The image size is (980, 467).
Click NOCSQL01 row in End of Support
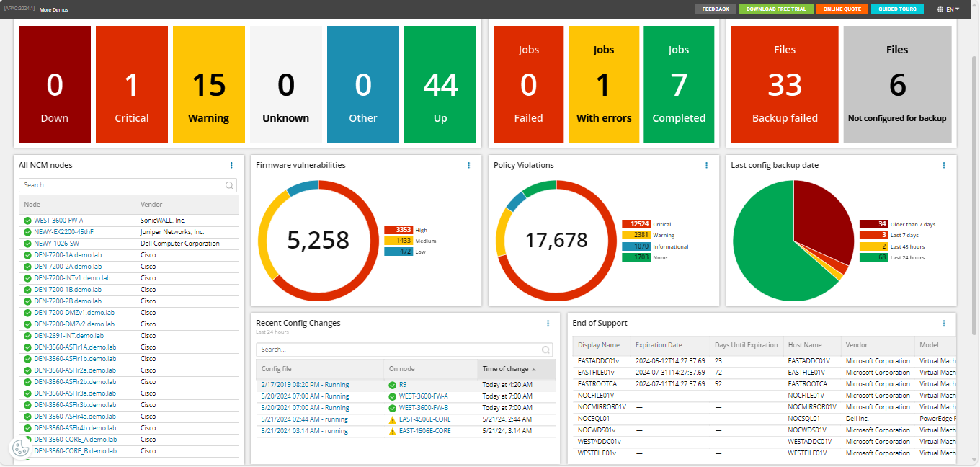point(765,419)
